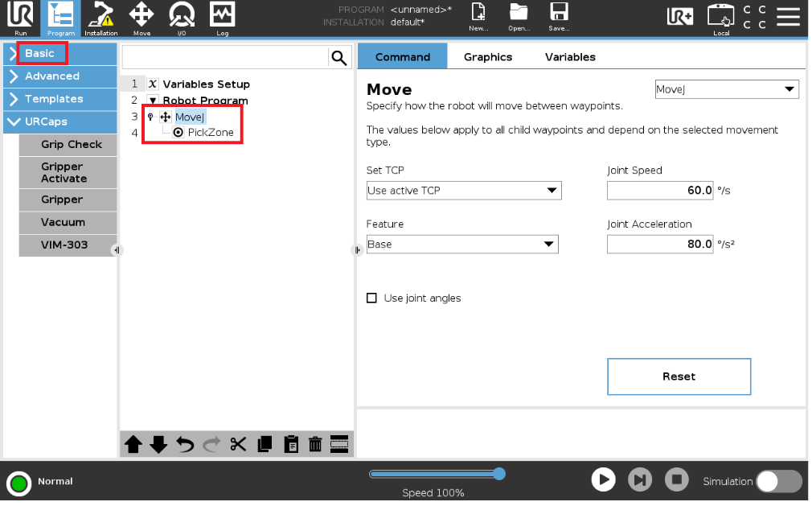Viewport: 812px width, 506px height.
Task: Cut the selected node with scissors
Action: tap(238, 444)
